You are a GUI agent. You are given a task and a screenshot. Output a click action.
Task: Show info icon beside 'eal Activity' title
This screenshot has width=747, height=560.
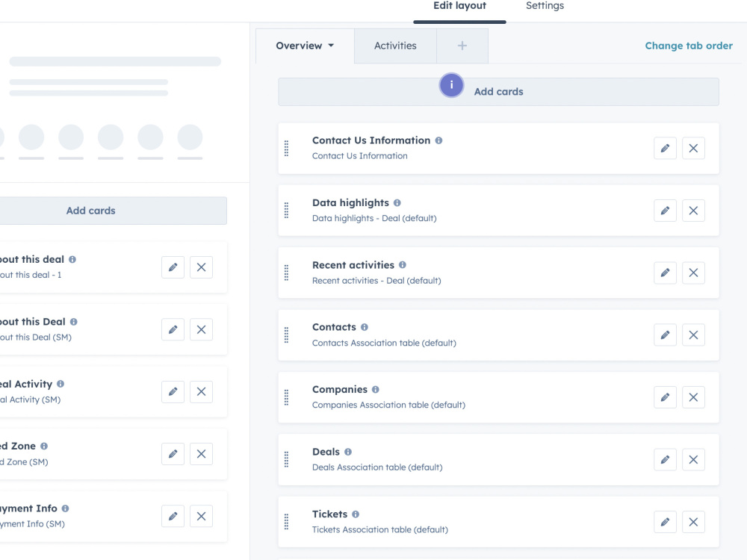coord(61,384)
